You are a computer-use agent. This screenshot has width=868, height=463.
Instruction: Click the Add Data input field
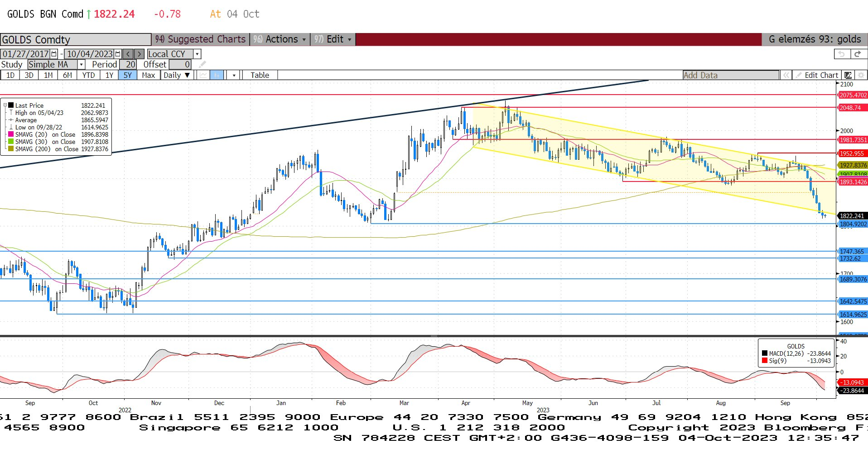pyautogui.click(x=731, y=75)
